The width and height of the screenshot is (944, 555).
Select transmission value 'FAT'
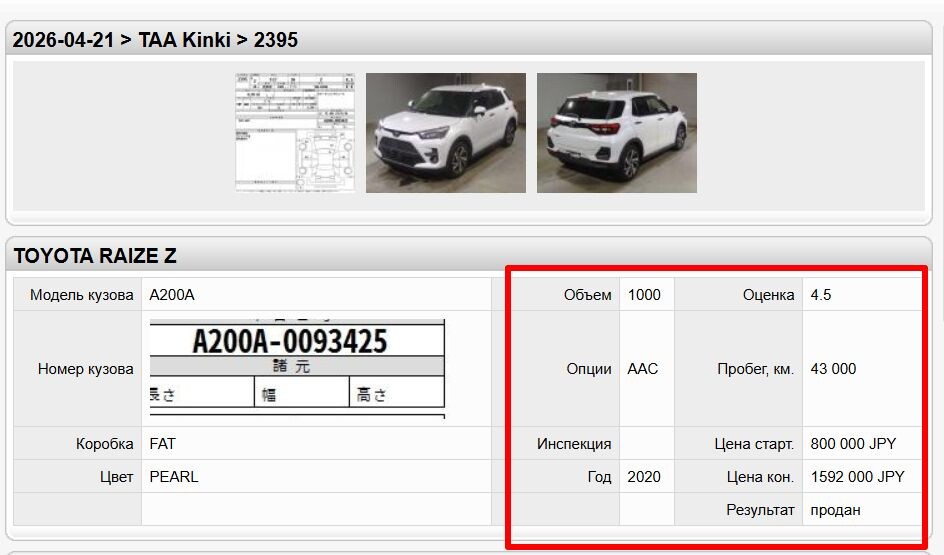pos(163,444)
